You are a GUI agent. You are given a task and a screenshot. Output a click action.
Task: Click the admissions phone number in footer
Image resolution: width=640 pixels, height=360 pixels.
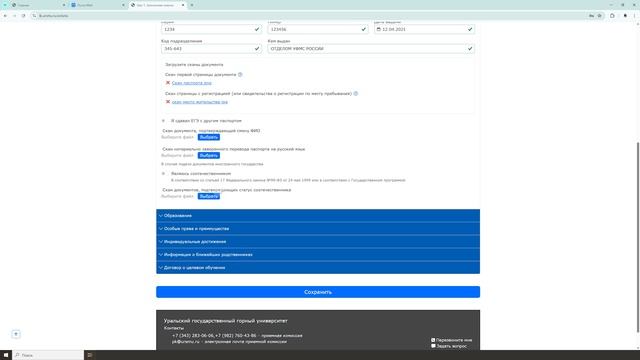[x=214, y=336]
